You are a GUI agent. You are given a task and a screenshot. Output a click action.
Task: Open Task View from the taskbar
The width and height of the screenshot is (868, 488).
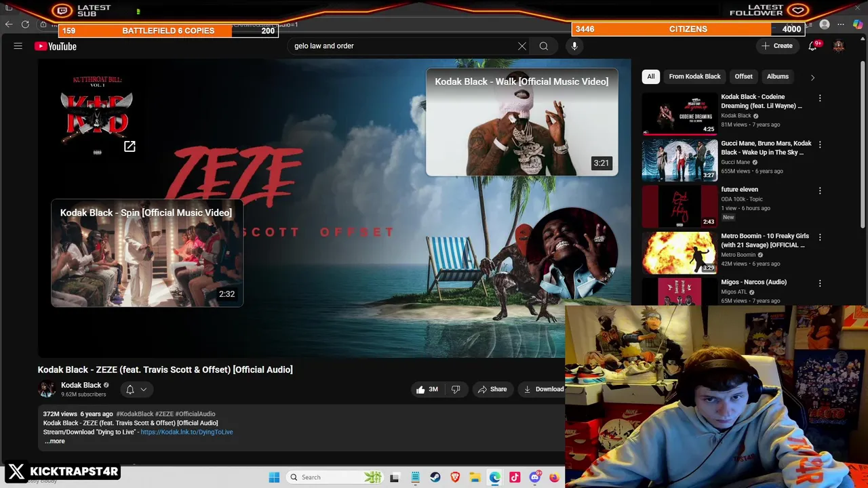click(395, 477)
